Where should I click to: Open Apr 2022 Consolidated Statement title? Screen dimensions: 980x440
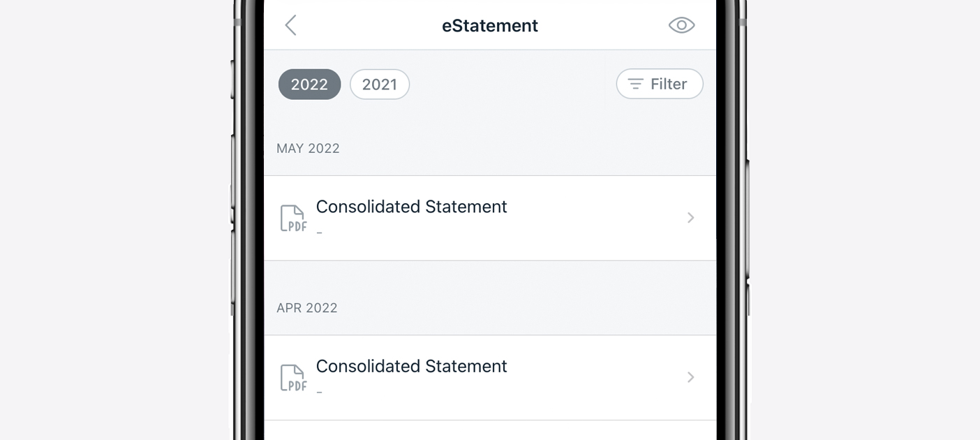411,366
